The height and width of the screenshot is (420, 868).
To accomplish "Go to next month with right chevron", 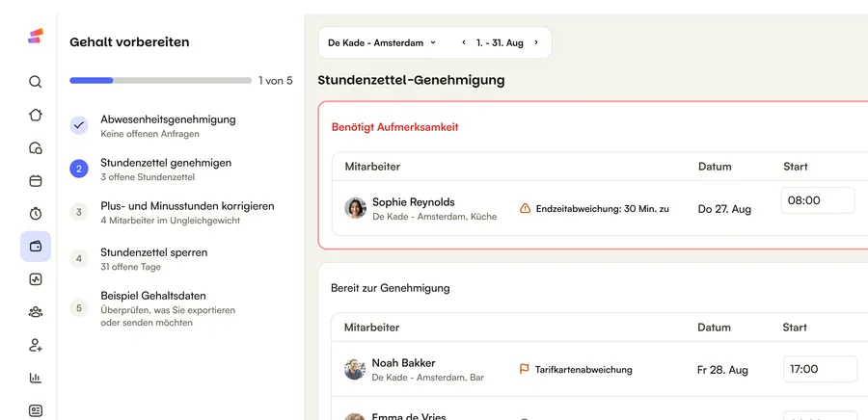I will [536, 42].
